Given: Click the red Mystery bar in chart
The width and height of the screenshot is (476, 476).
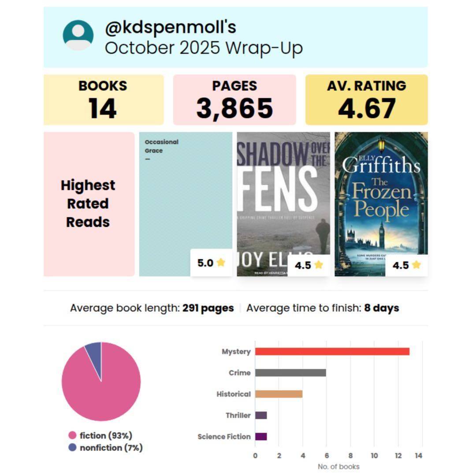Looking at the screenshot, I should point(332,351).
